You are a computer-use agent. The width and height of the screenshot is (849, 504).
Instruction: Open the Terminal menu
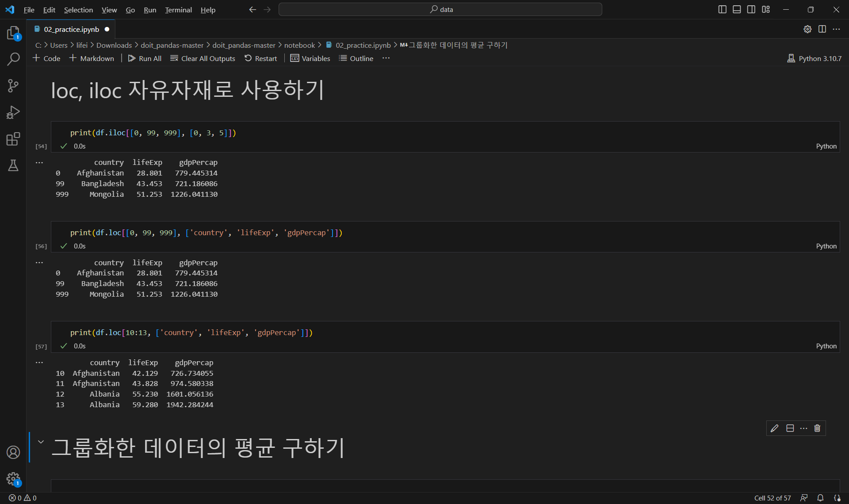(x=178, y=10)
